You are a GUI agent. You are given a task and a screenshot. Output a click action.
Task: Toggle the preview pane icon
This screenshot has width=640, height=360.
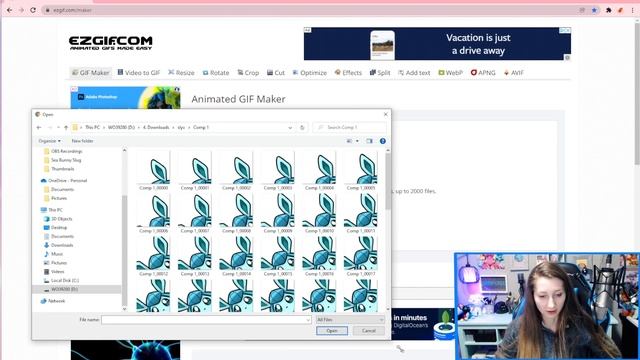pos(369,141)
